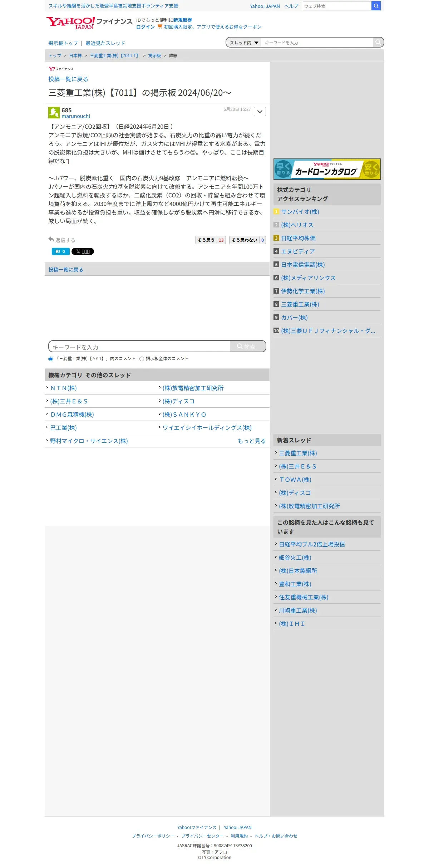Select 掲示板全体のコメント radio button
Image resolution: width=429 pixels, height=868 pixels.
click(x=142, y=359)
